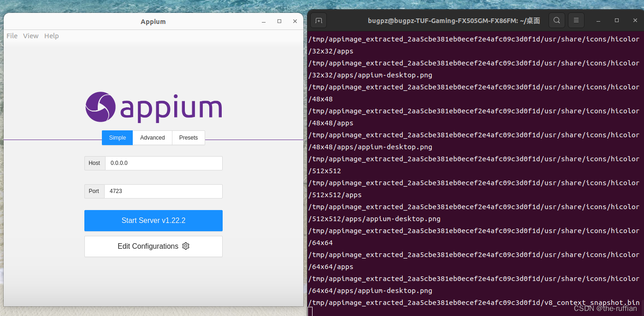Viewport: 644px width, 316px height.
Task: Click the /512x512/apps/appium-desktop.png terminal line
Action: coord(374,219)
